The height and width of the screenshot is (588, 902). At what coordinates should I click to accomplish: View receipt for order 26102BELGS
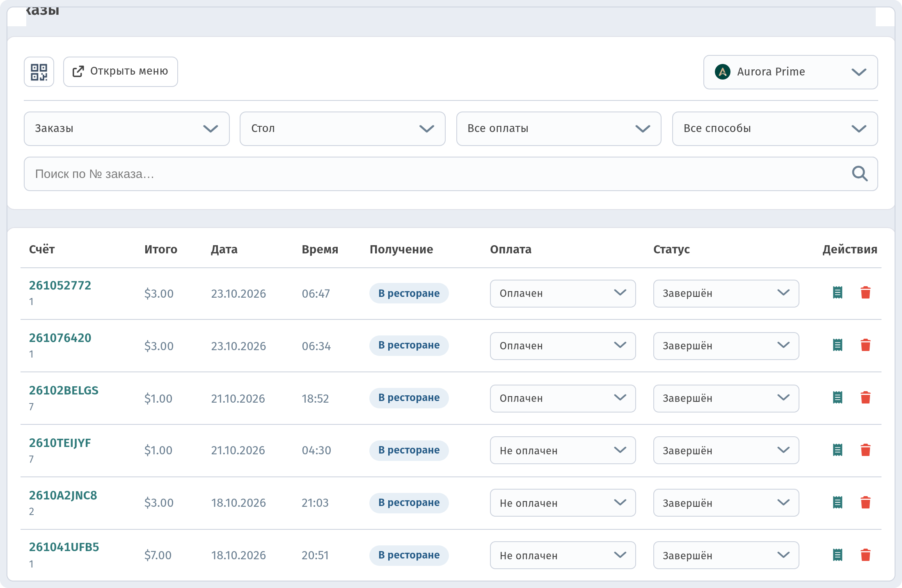pos(838,398)
